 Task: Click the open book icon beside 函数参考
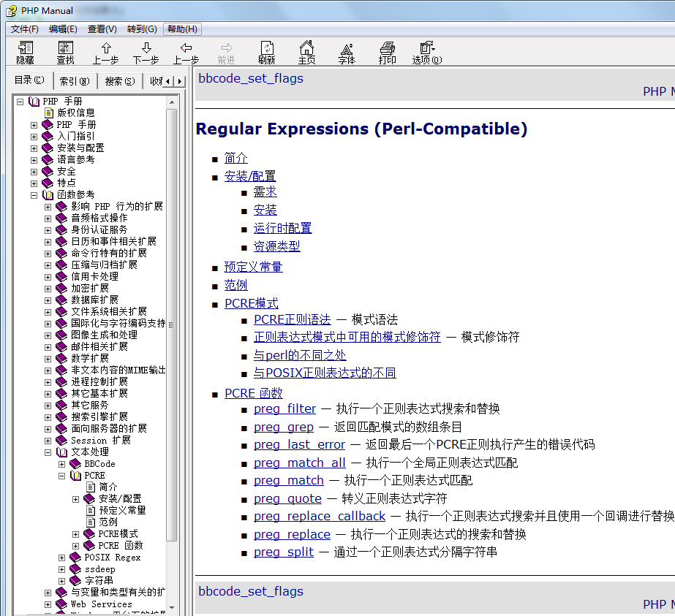[x=48, y=195]
